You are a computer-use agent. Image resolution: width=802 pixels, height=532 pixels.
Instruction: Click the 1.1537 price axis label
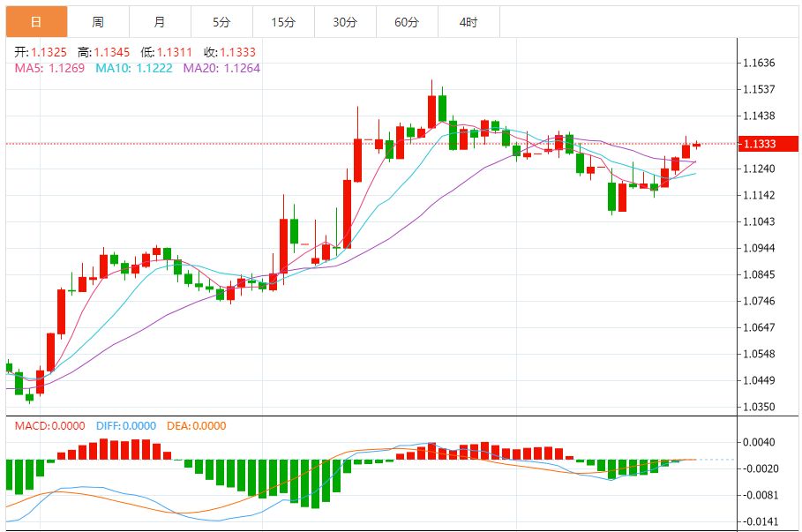759,89
